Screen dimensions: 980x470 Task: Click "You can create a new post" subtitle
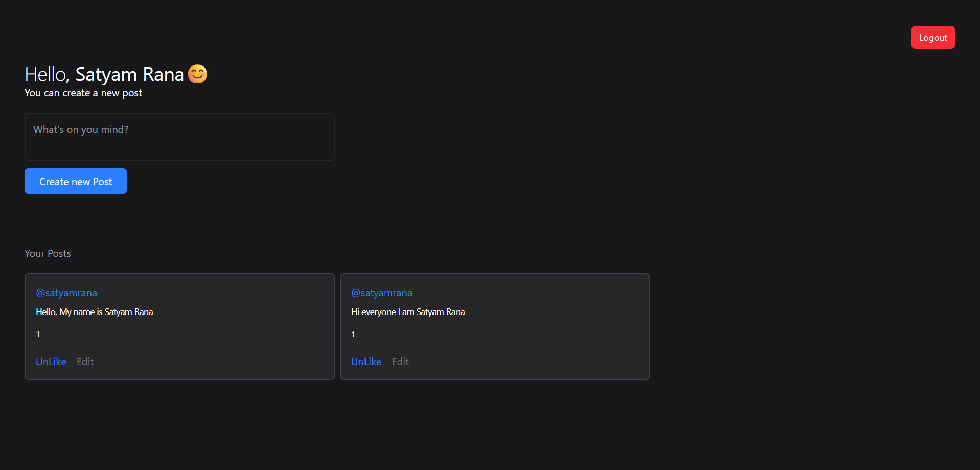coord(83,93)
